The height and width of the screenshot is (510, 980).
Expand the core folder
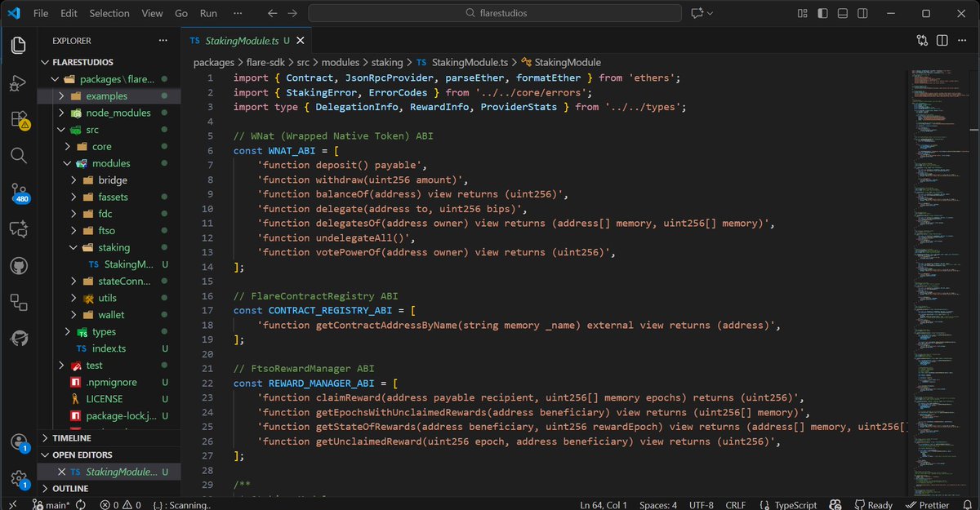tap(109, 146)
